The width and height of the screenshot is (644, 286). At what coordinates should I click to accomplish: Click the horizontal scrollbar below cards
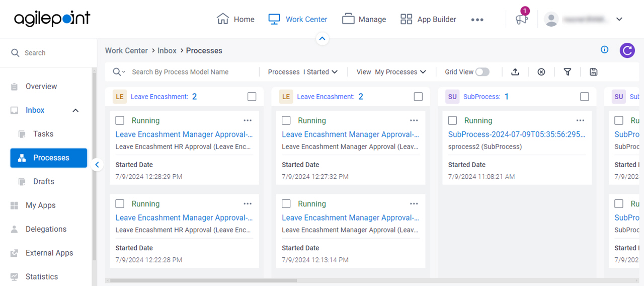(x=203, y=280)
